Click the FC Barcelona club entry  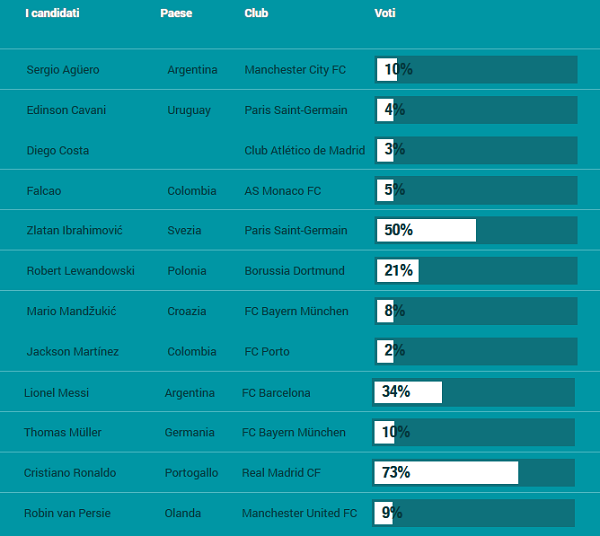(276, 393)
